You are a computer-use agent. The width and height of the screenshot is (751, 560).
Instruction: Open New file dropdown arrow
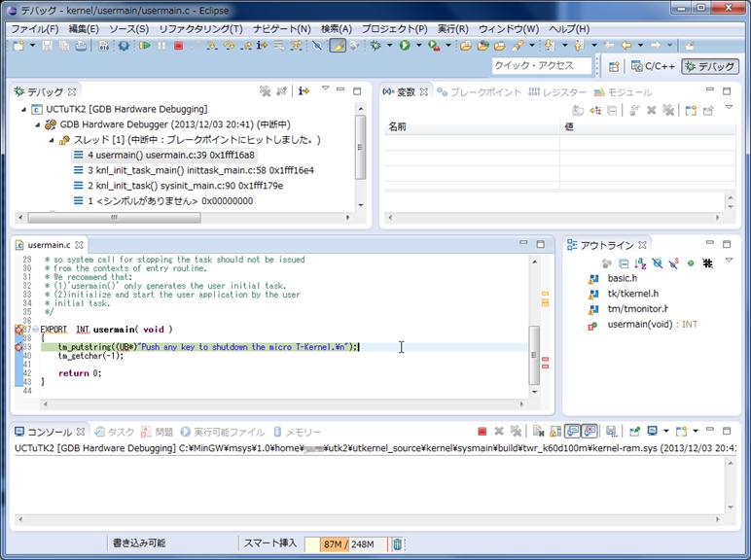pyautogui.click(x=32, y=46)
